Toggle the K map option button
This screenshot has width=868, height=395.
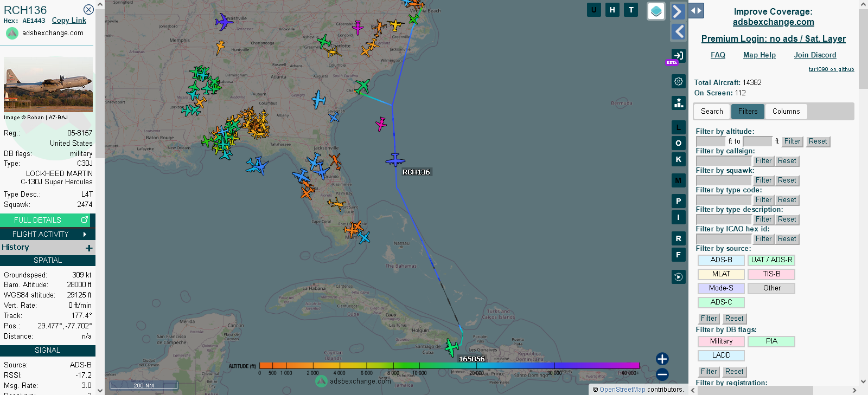point(679,159)
